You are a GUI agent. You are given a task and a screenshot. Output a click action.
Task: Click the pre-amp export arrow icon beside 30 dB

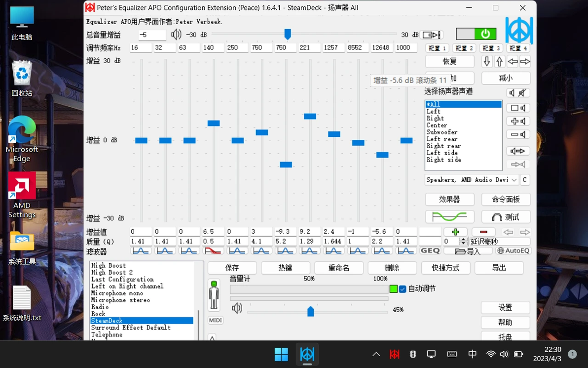tap(431, 35)
